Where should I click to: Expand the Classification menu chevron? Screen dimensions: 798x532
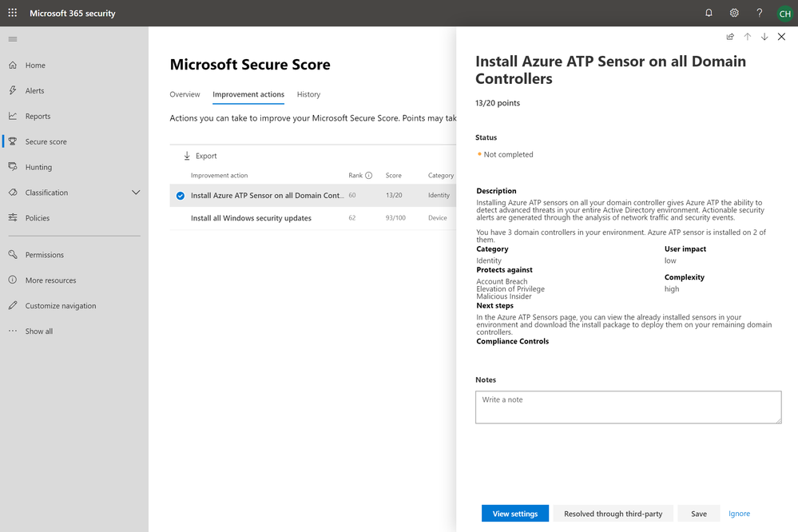click(136, 193)
